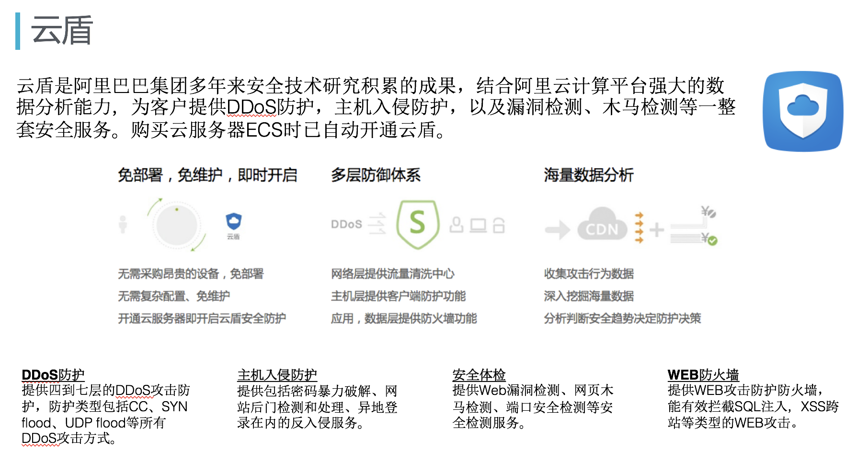Click the green checkmark yen icon
This screenshot has width=868, height=463.
[711, 240]
